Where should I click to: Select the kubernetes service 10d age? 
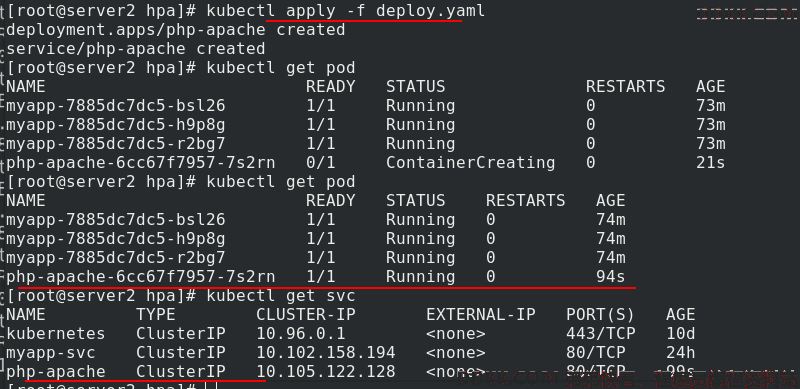681,333
